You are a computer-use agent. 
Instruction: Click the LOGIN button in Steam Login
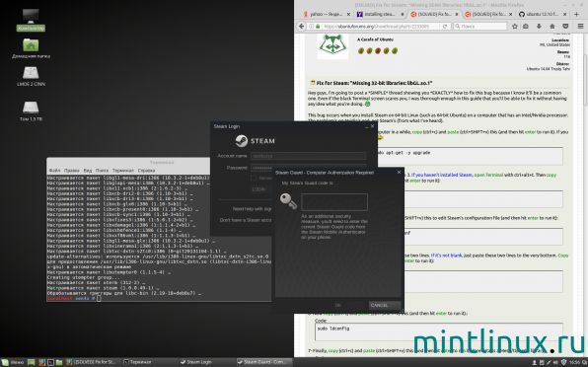click(259, 189)
